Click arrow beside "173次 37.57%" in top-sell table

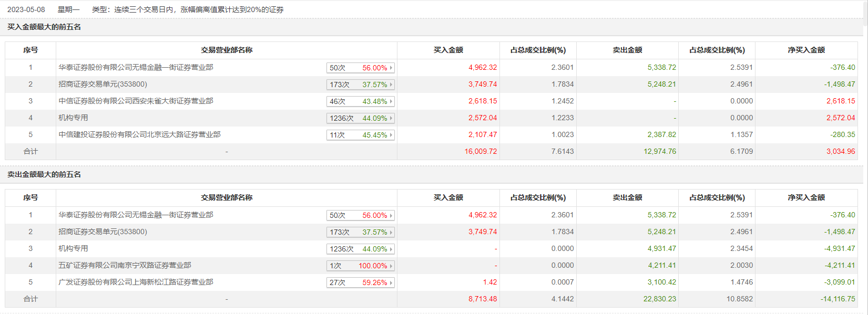[x=391, y=233]
